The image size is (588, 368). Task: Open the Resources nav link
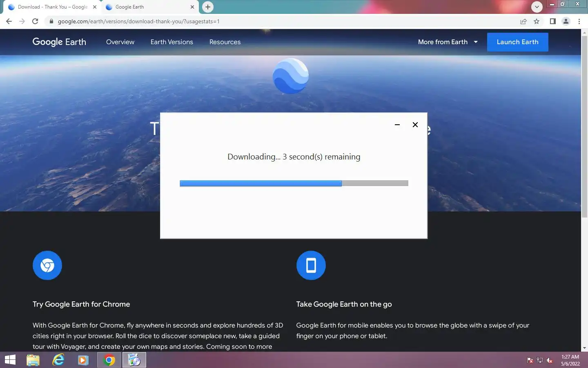[225, 42]
